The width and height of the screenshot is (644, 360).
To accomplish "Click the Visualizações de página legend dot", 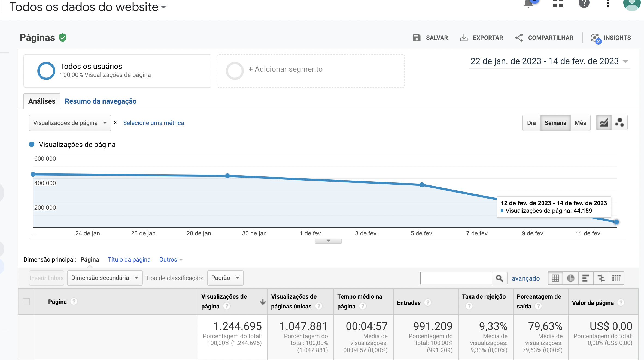I will click(x=32, y=144).
